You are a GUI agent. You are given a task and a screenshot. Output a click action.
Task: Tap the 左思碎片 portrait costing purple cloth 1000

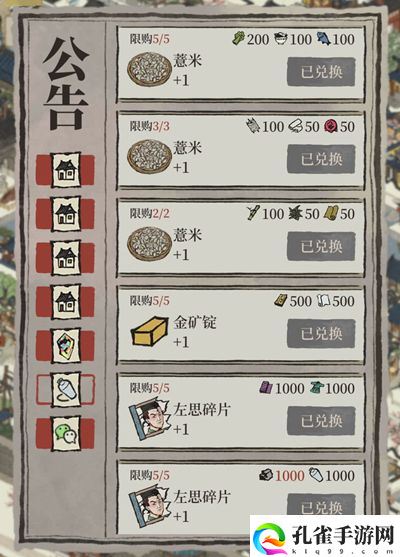149,418
